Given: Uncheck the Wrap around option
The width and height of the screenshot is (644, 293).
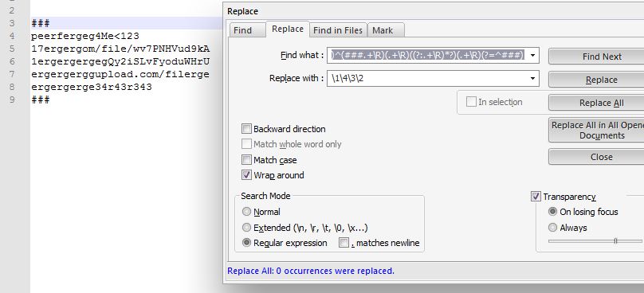Looking at the screenshot, I should point(246,175).
